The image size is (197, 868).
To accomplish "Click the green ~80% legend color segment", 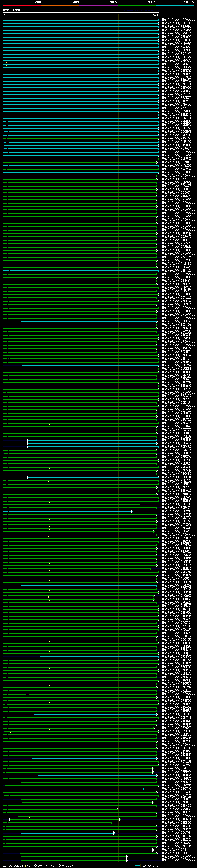I will click(x=137, y=6).
